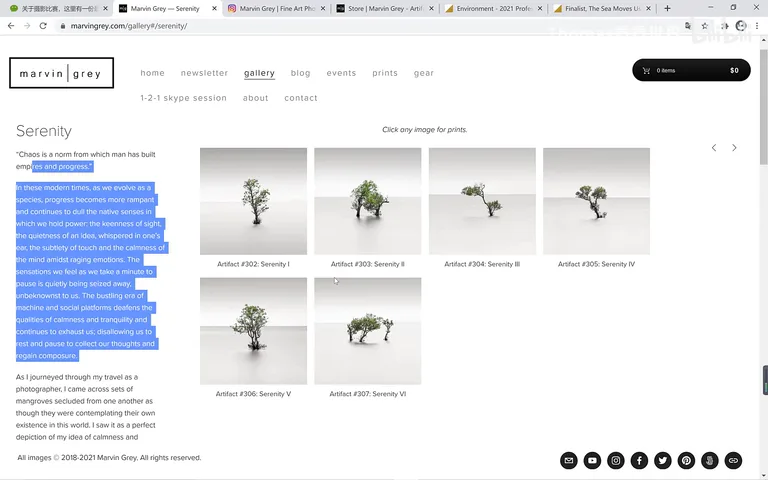Open the YouTube social icon
Screen dimensions: 768x480
click(592, 460)
